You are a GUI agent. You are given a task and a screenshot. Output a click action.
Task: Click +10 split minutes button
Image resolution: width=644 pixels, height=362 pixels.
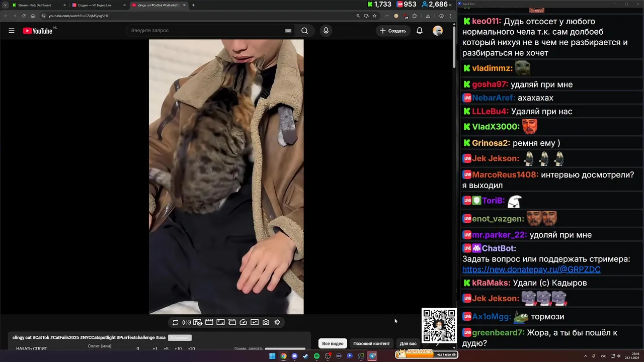point(178,348)
